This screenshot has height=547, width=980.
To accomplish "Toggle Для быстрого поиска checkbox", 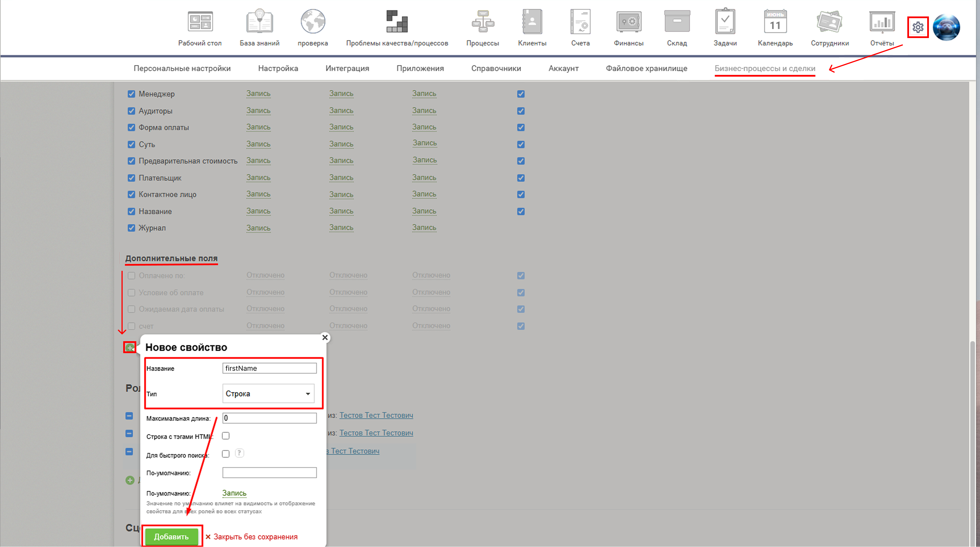I will click(226, 454).
